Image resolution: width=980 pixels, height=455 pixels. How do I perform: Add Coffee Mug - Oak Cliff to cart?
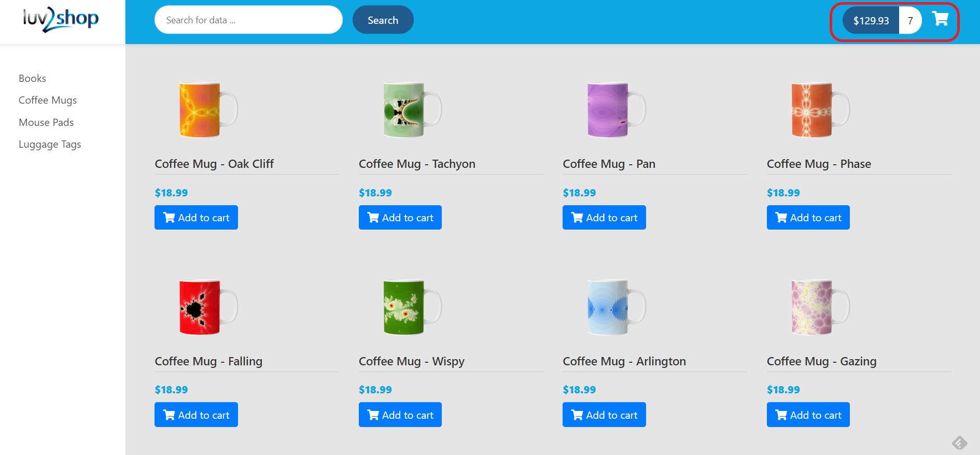[x=196, y=218]
